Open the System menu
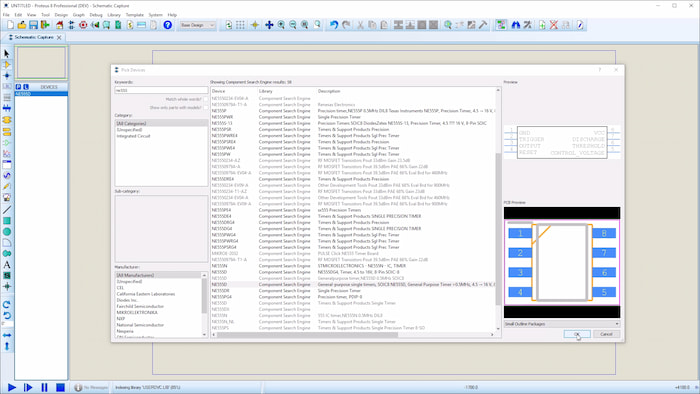The height and width of the screenshot is (394, 700). click(x=155, y=15)
